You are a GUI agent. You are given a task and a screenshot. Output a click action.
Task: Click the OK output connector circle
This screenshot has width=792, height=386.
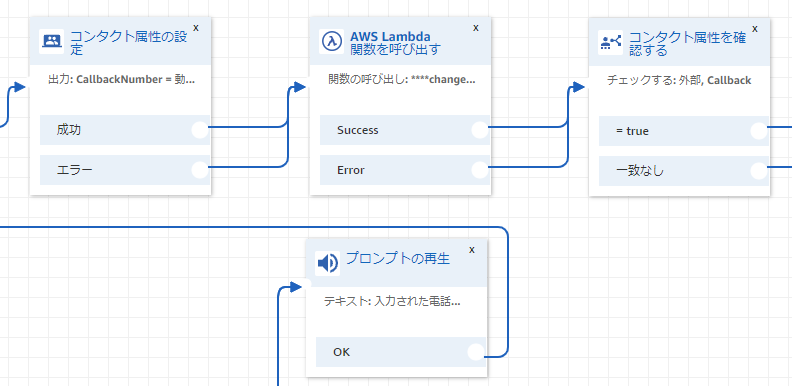476,352
